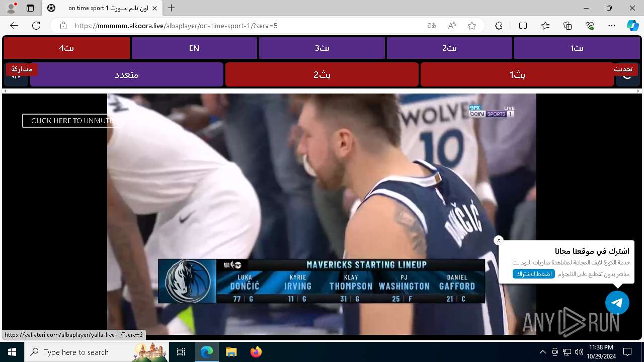The width and height of the screenshot is (644, 362).
Task: Open Microsoft Edge from taskbar
Action: (x=207, y=352)
